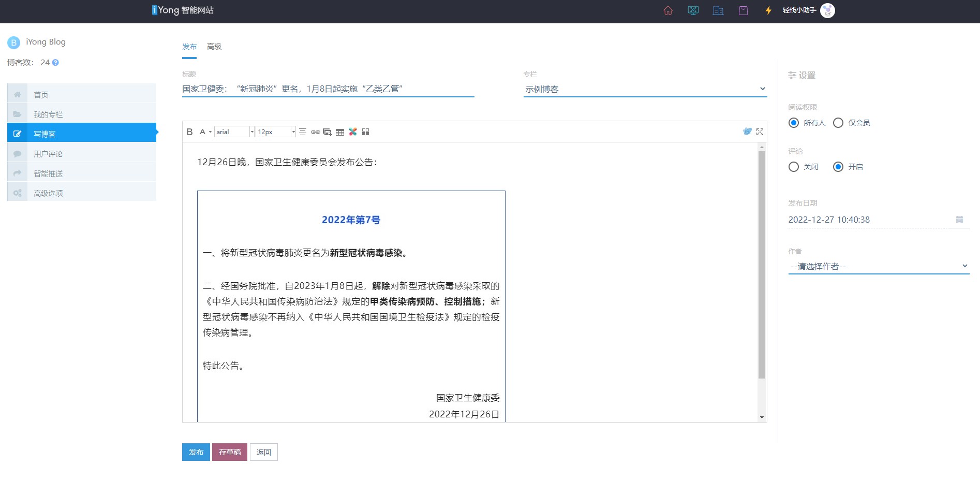Click the editor scrollbar down arrow
This screenshot has width=980, height=479.
pyautogui.click(x=762, y=417)
